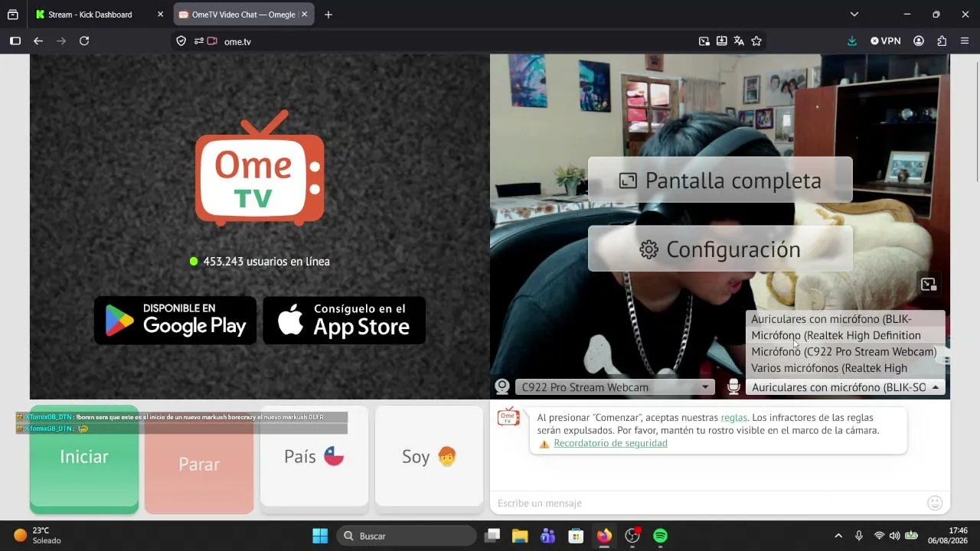
Task: Click the Escribe un mensaje field
Action: click(708, 503)
